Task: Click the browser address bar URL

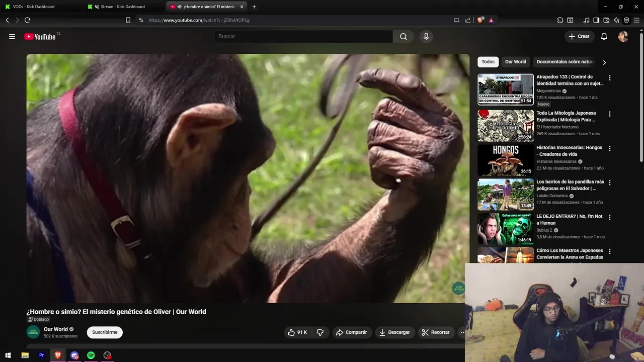Action: 199,20
